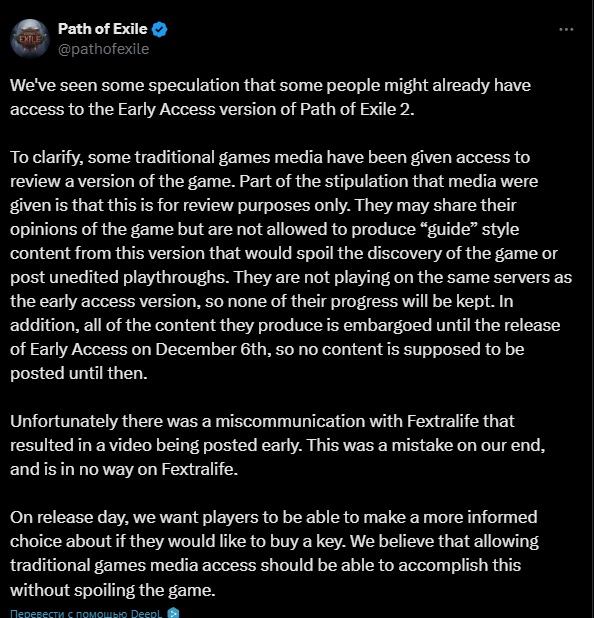Open the three-dot more options menu
Screen dimensions: 594x618
pos(566,29)
